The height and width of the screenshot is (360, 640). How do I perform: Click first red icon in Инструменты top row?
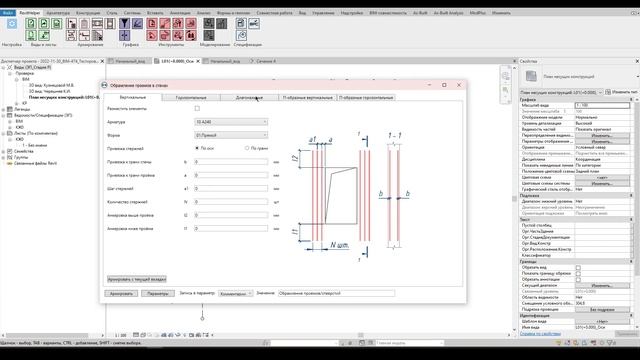click(x=152, y=24)
